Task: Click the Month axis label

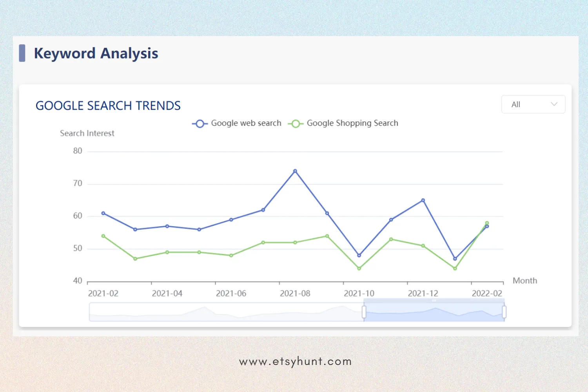Action: 525,281
